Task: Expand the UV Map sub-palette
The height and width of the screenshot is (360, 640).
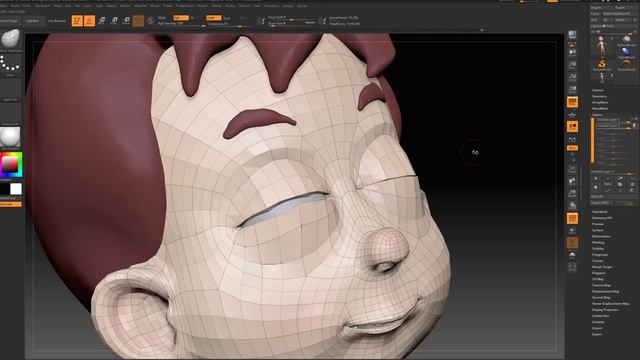Action: (598, 279)
